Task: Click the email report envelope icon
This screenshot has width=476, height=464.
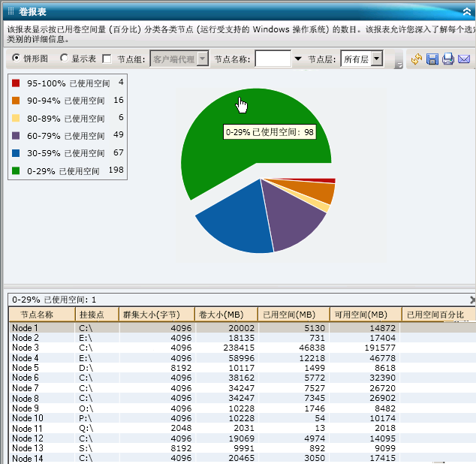Action: pyautogui.click(x=464, y=59)
